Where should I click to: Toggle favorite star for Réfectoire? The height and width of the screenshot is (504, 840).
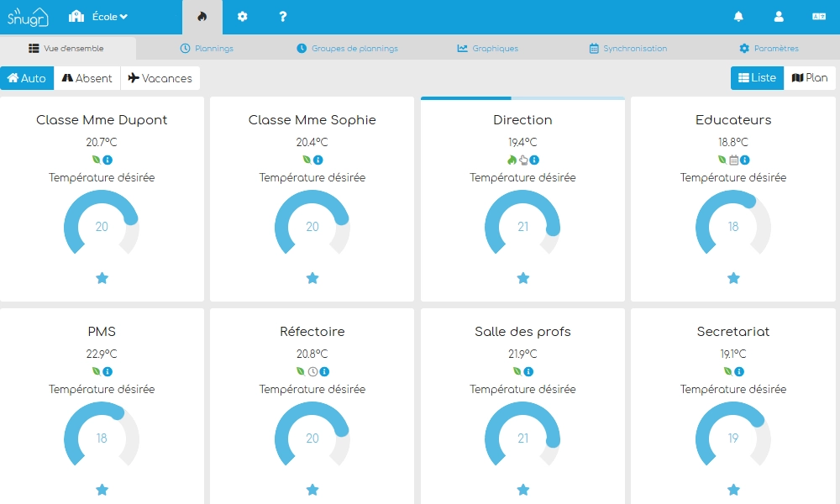pos(312,490)
